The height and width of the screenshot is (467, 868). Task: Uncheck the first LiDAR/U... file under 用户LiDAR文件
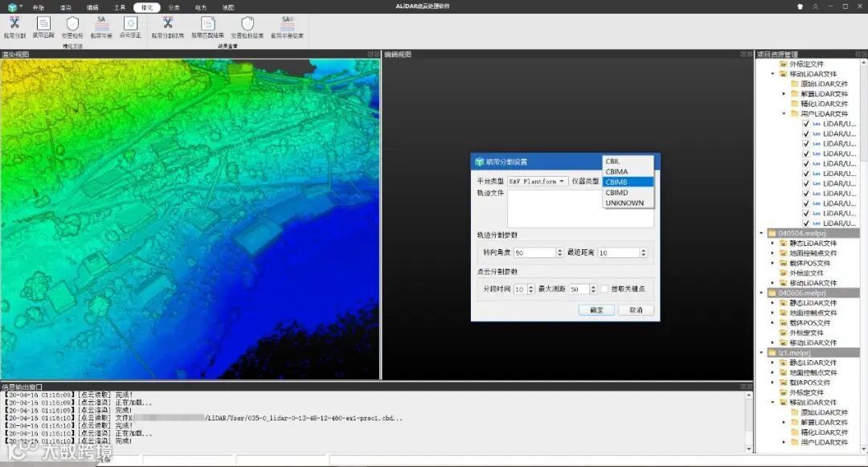[806, 124]
